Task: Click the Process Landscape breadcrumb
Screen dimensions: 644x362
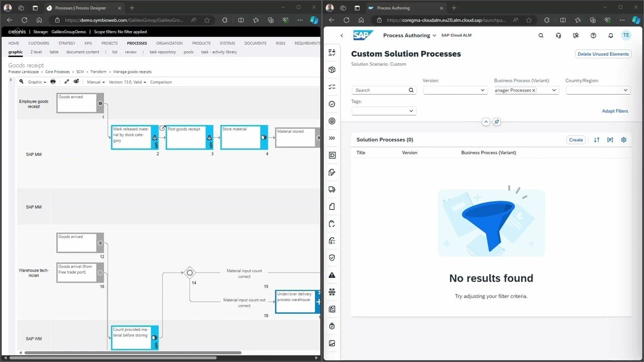Action: [24, 72]
